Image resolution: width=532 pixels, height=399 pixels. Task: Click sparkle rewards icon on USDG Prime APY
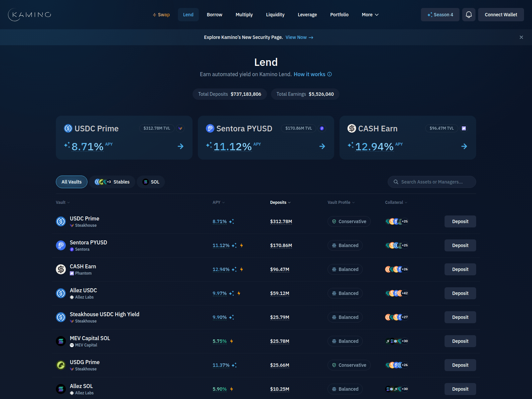(x=234, y=365)
